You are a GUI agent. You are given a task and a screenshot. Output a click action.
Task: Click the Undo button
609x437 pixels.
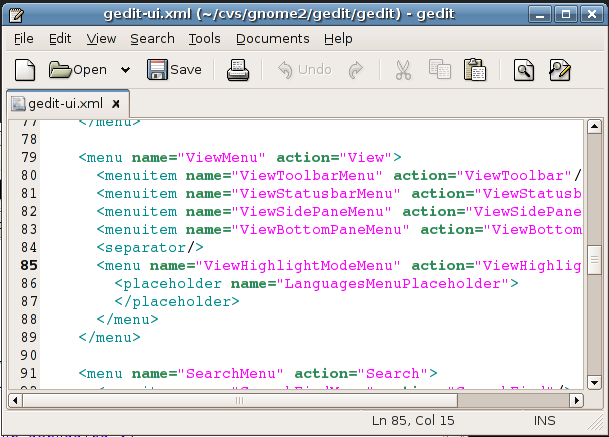[x=305, y=70]
